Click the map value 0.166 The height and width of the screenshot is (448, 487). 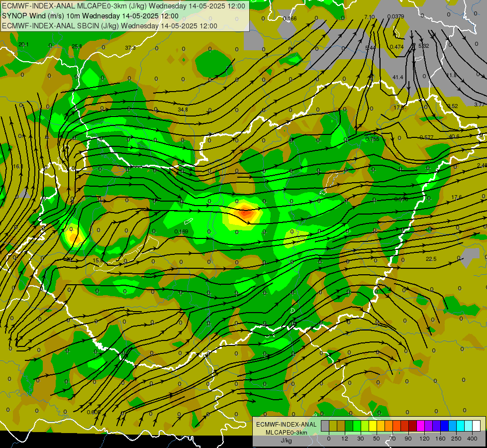point(290,18)
